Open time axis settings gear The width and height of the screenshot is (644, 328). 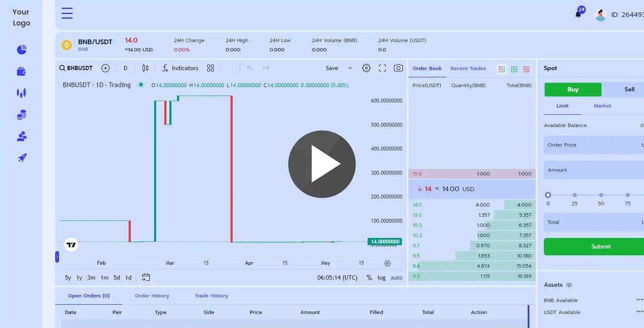(387, 263)
